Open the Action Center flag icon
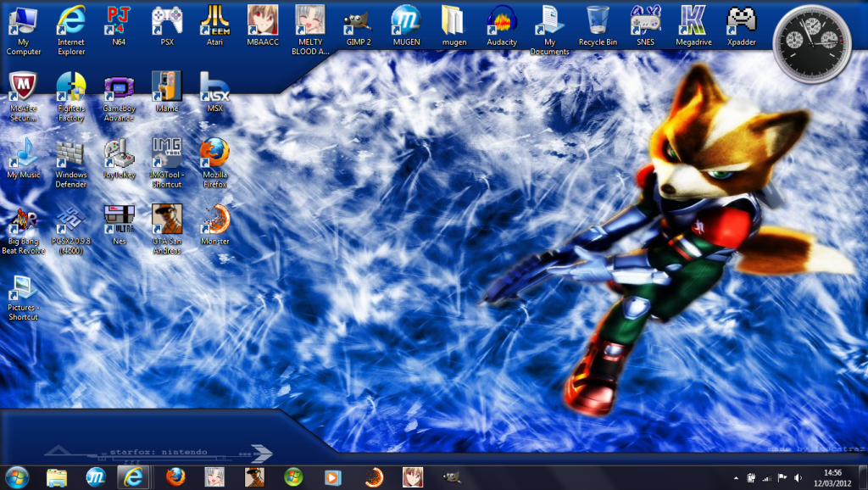This screenshot has height=490, width=868. pos(782,478)
